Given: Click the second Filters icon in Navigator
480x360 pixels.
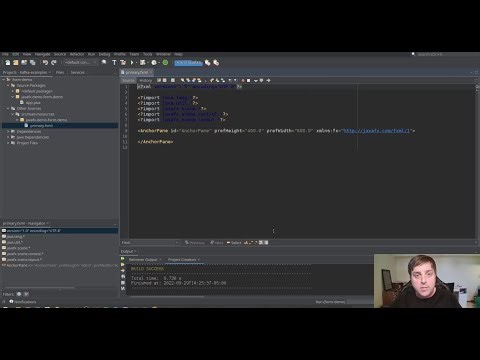Looking at the screenshot, I should (x=26, y=294).
